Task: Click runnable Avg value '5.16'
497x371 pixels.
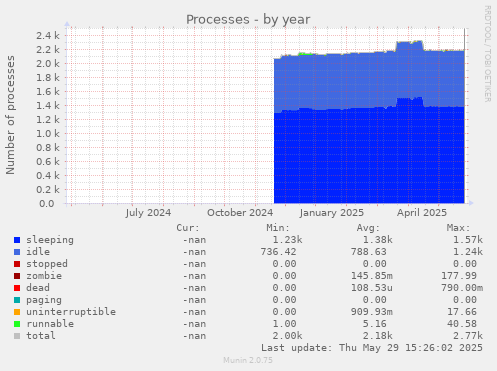Action: (375, 324)
